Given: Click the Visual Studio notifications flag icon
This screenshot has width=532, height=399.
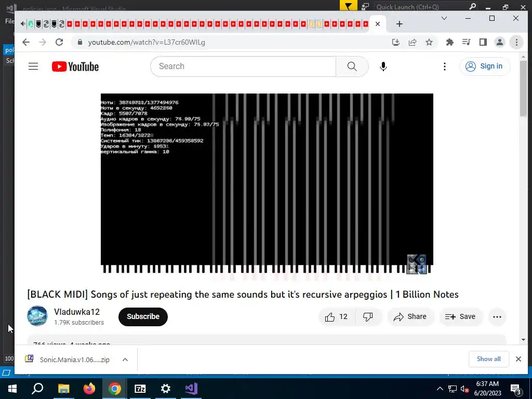Looking at the screenshot, I should 348,6.
